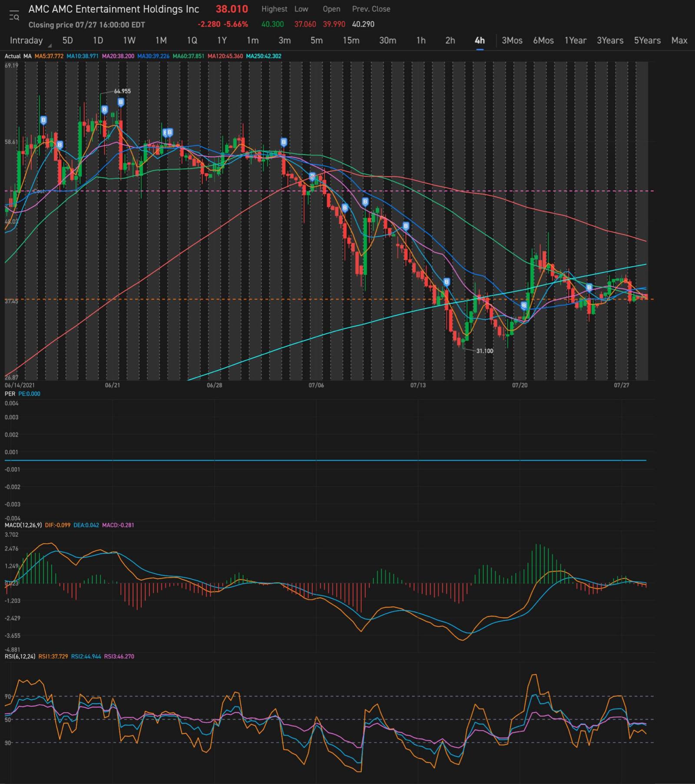Open the MACD(12,26,9) indicator settings
695x784 pixels.
pyautogui.click(x=23, y=525)
